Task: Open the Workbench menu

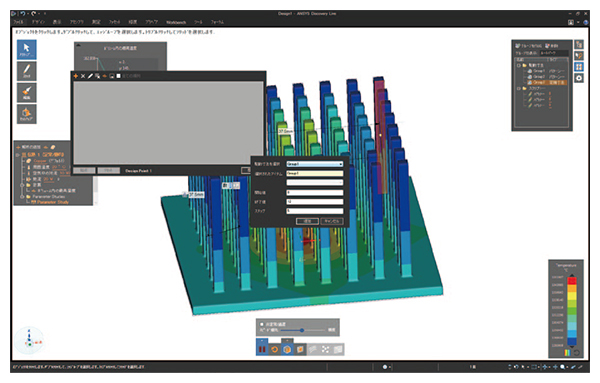Action: (x=176, y=22)
